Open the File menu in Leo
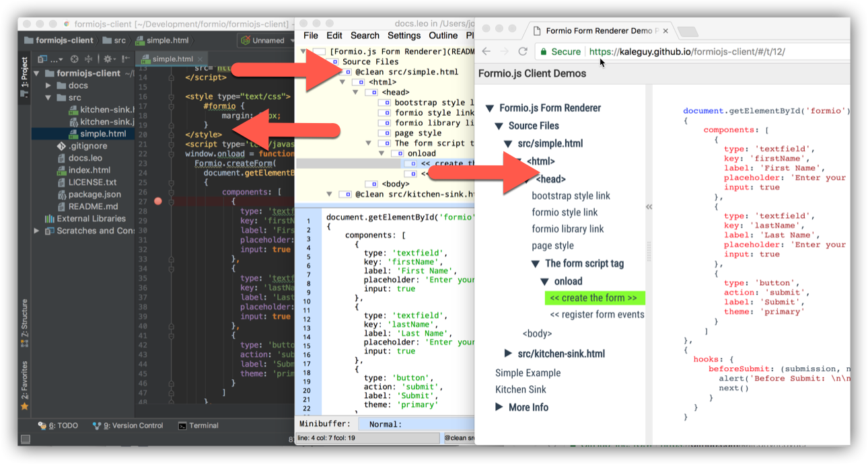868x464 pixels. tap(311, 36)
